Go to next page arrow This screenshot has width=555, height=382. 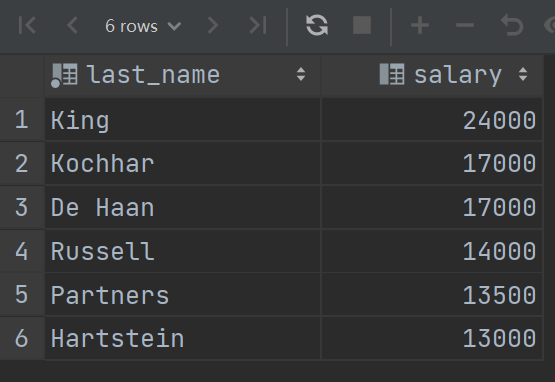click(213, 25)
